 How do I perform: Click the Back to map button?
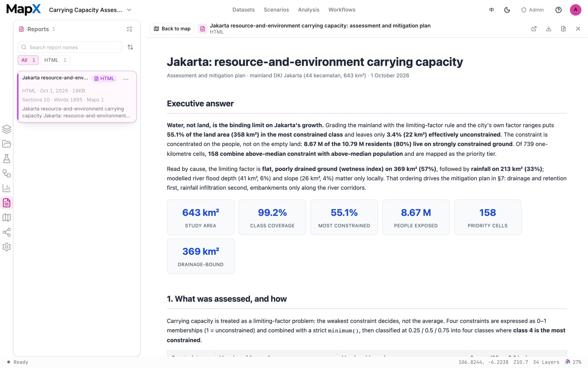[x=172, y=29]
